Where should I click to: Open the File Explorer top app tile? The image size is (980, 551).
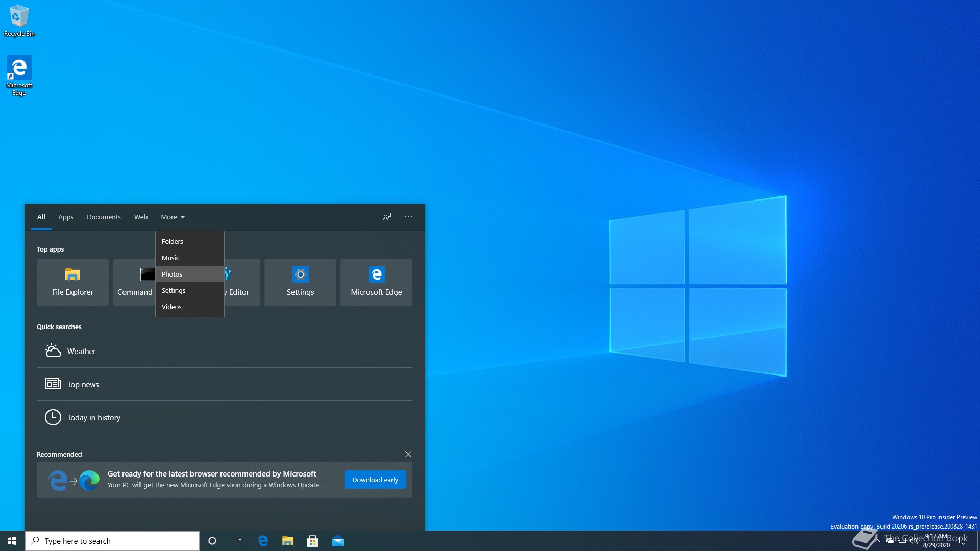tap(72, 283)
